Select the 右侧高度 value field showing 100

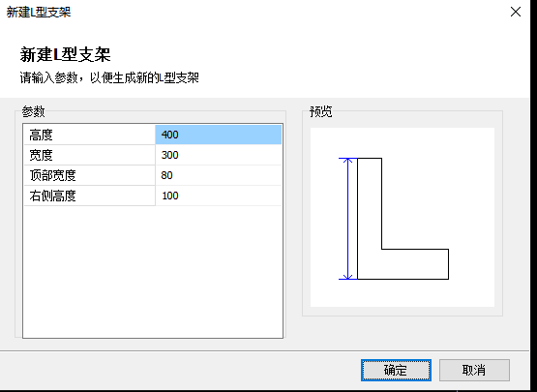(x=218, y=196)
